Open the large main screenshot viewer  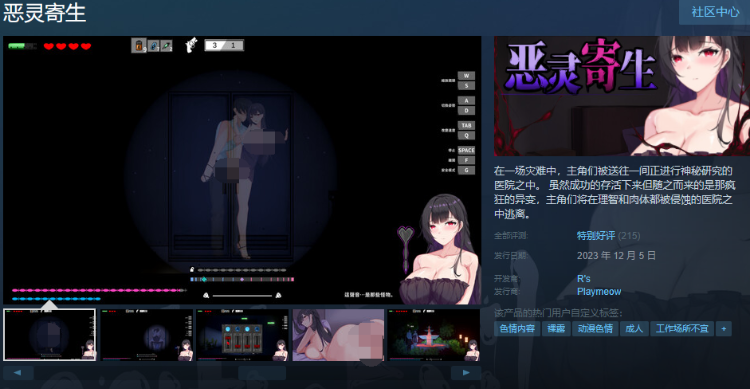point(242,170)
